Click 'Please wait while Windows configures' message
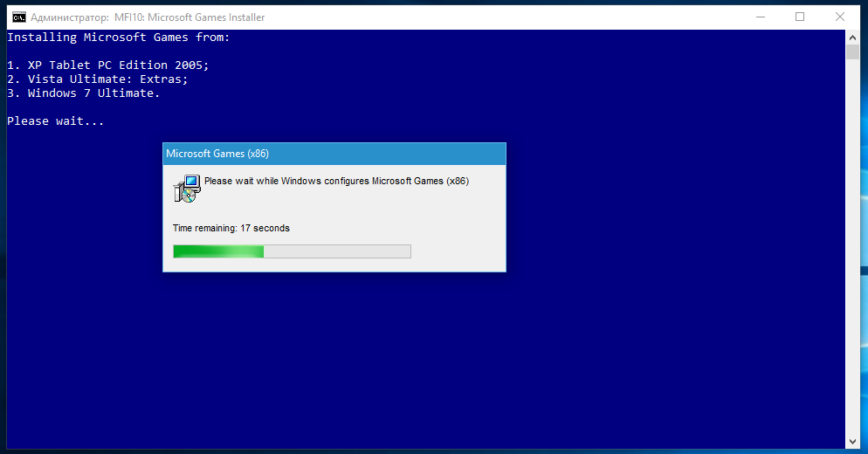The image size is (868, 454). pyautogui.click(x=336, y=181)
